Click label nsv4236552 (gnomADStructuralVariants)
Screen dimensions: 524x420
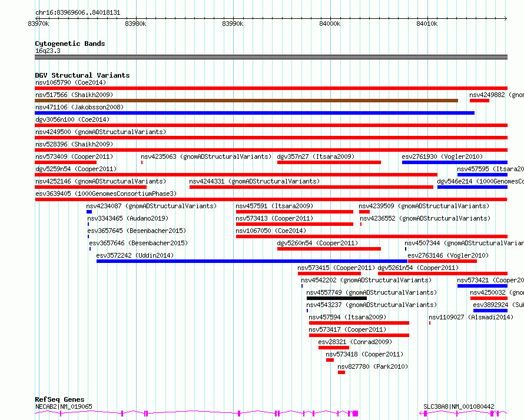425,218
